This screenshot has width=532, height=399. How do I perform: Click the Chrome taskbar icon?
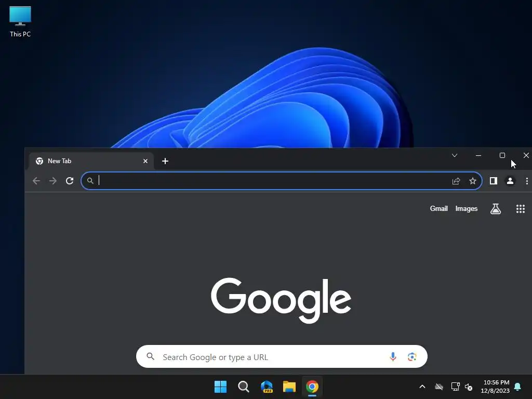point(312,387)
